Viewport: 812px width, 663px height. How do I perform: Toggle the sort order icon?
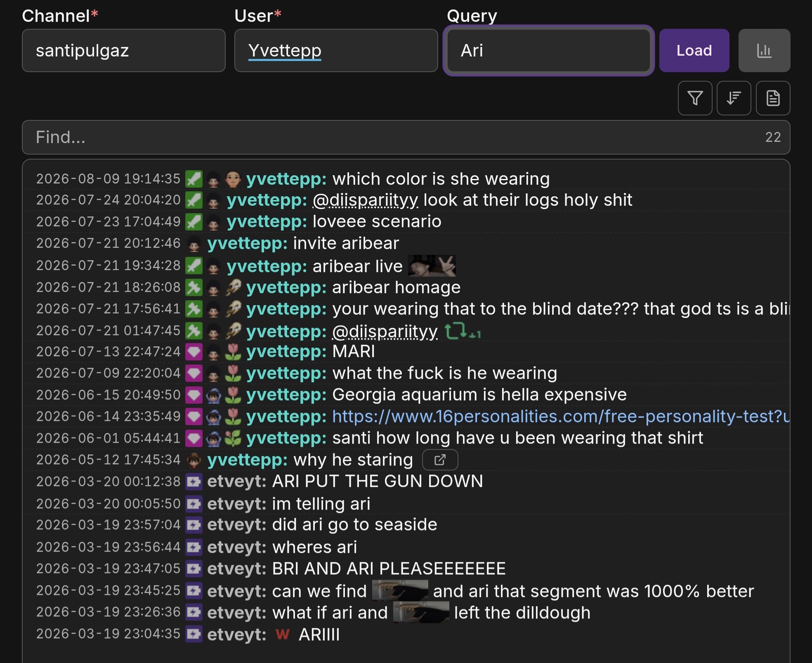point(734,98)
